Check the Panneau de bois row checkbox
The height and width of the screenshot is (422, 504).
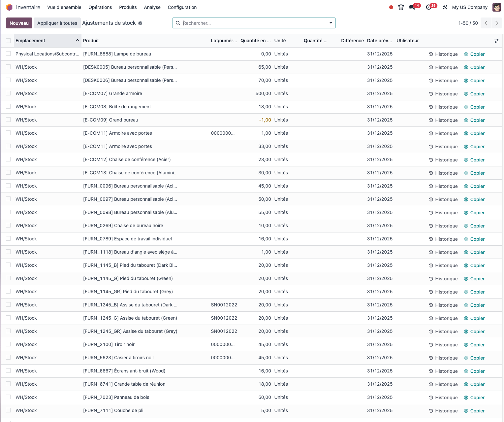click(8, 397)
